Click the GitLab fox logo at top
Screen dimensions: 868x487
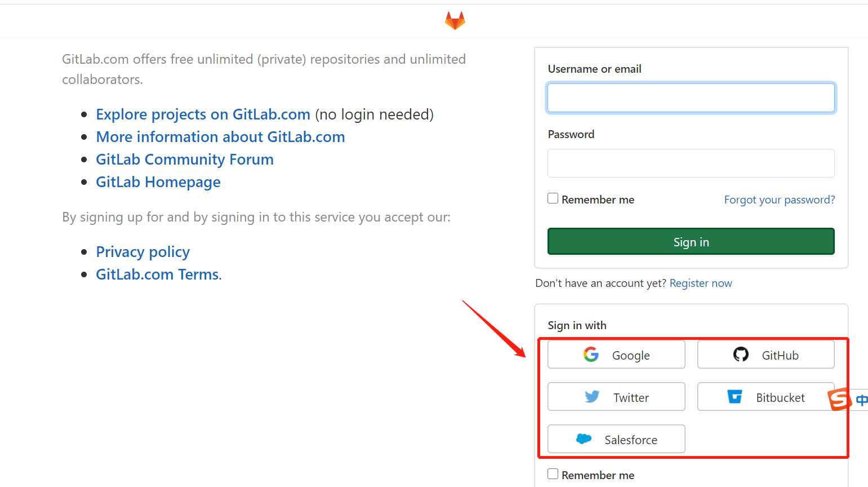tap(455, 21)
